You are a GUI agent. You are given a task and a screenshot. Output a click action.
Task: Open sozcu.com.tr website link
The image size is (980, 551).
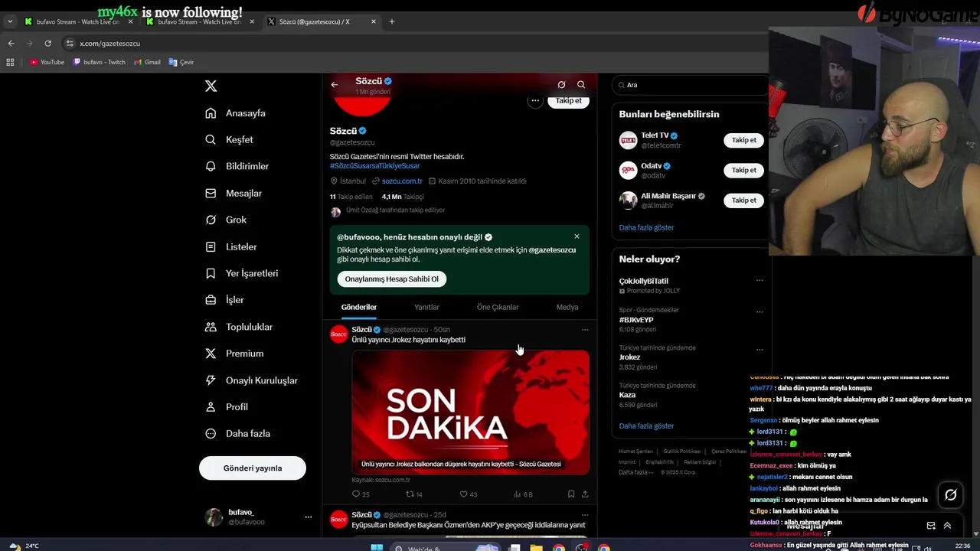pos(402,181)
